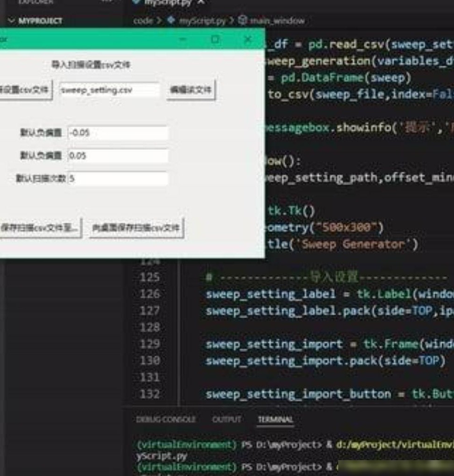Focus the sweep_setting.csv path field
The image size is (454, 476).
[109, 90]
